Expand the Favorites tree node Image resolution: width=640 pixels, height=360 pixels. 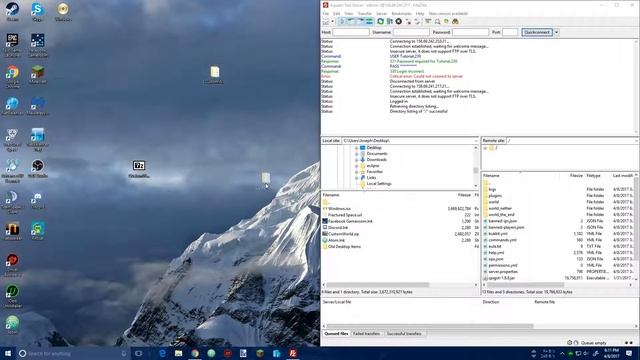click(356, 172)
